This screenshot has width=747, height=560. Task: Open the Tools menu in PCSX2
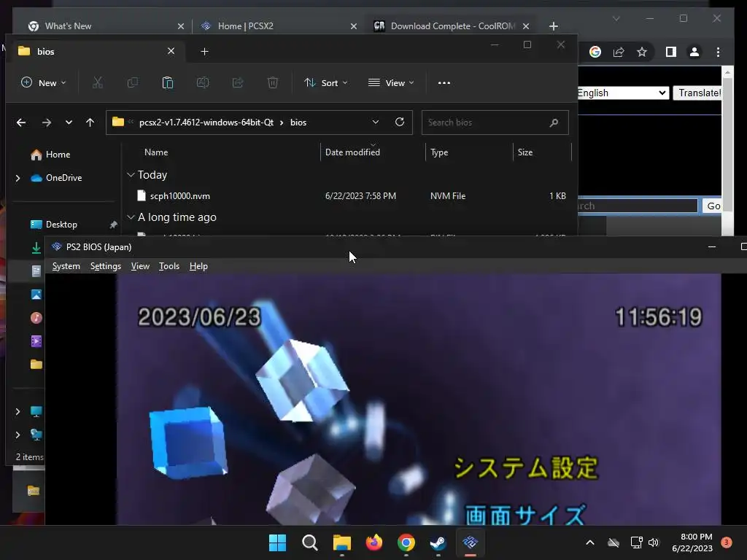[x=169, y=266]
